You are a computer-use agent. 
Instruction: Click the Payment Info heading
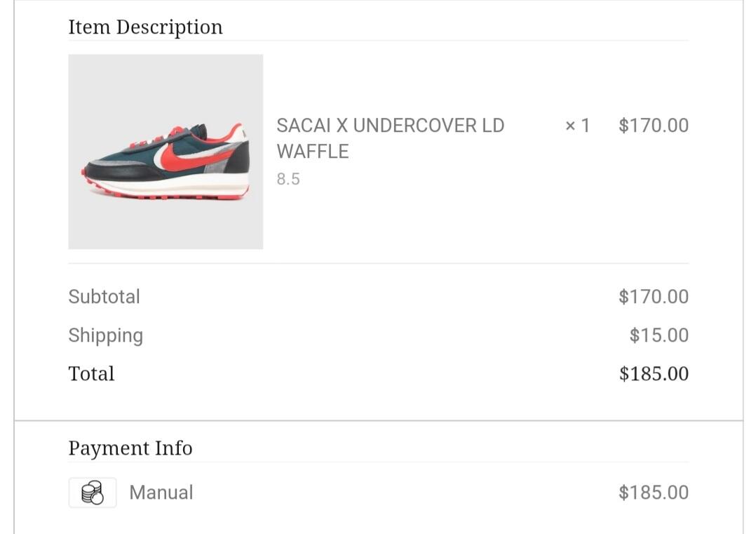click(x=130, y=448)
